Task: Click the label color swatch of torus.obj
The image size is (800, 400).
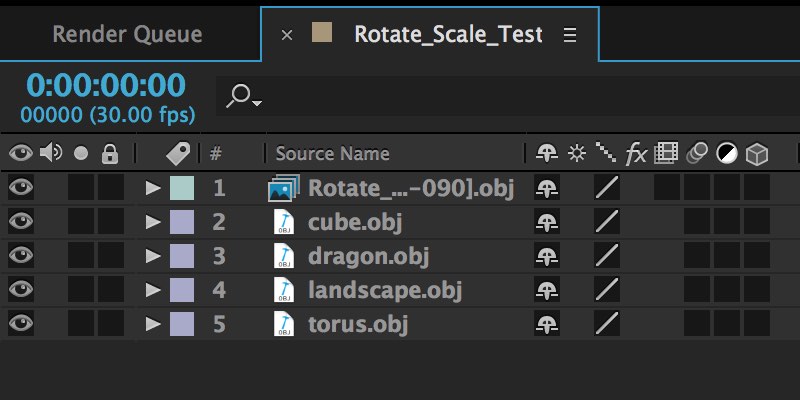Action: click(x=182, y=324)
